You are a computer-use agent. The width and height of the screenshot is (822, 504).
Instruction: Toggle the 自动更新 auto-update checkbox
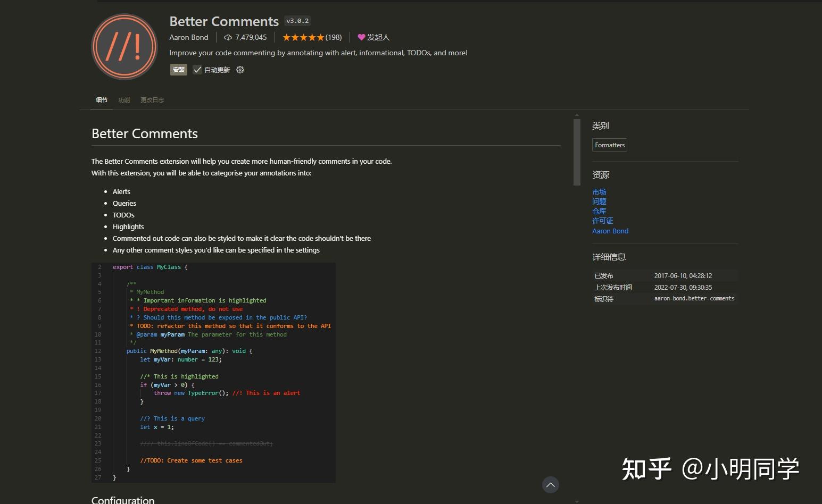point(197,70)
